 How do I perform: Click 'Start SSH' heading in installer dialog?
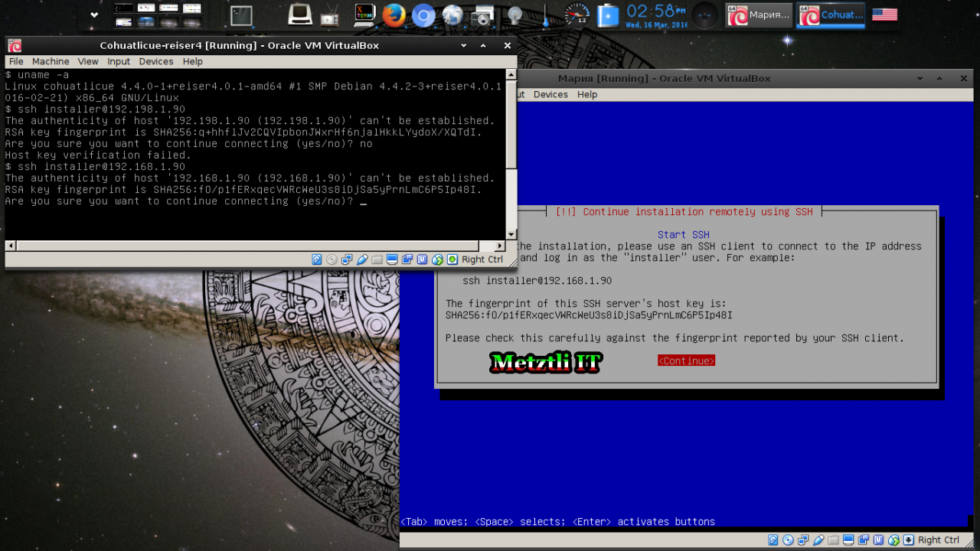(684, 235)
